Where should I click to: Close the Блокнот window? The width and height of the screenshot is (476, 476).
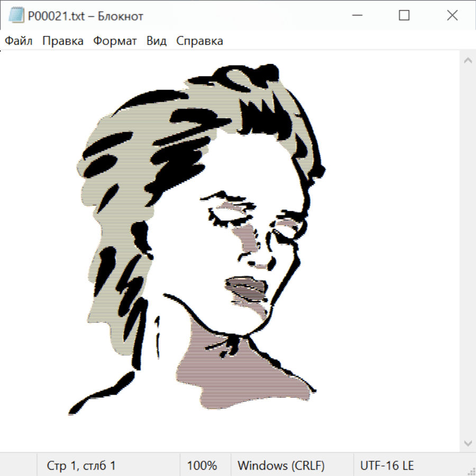pos(452,16)
